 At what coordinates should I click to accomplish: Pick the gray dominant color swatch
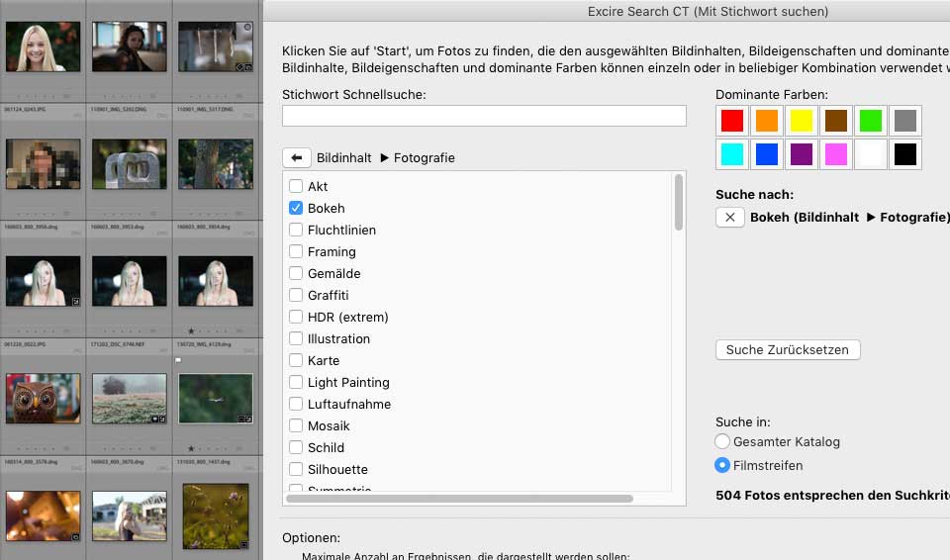pyautogui.click(x=905, y=120)
